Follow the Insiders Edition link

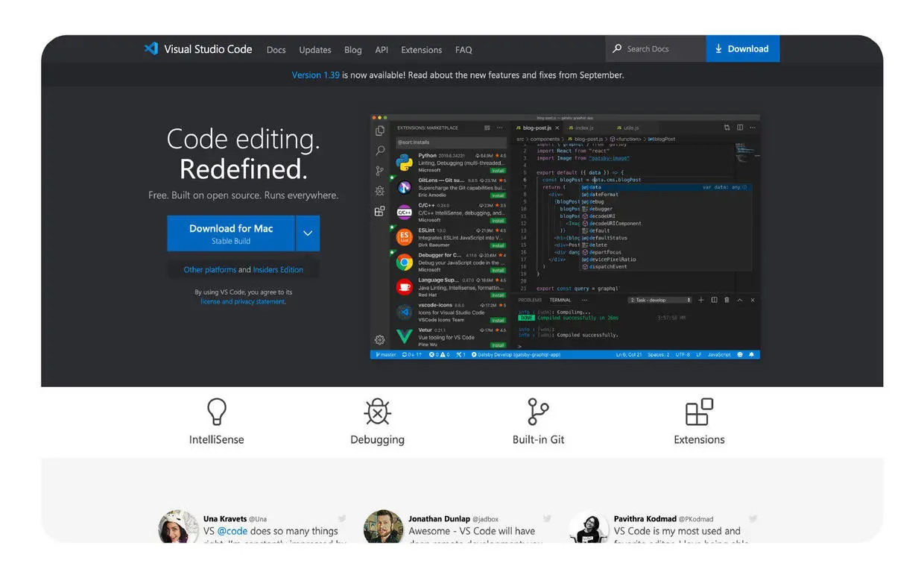[x=278, y=270]
